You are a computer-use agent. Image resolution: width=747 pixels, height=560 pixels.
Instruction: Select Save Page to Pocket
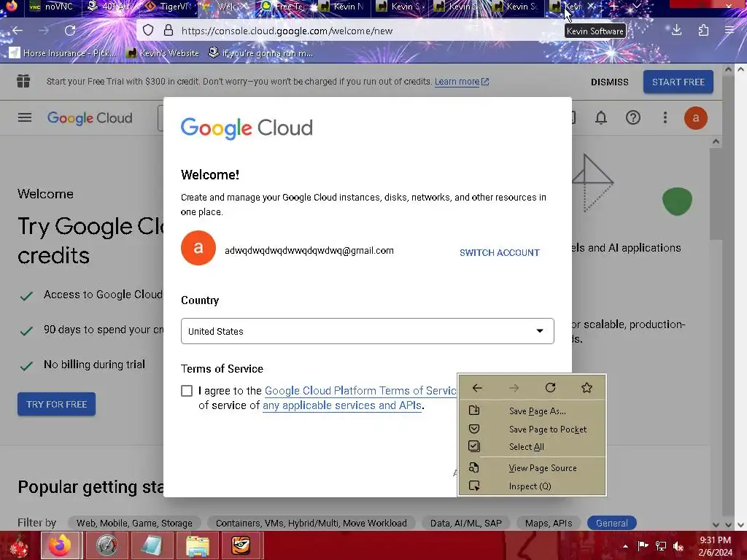point(532,429)
